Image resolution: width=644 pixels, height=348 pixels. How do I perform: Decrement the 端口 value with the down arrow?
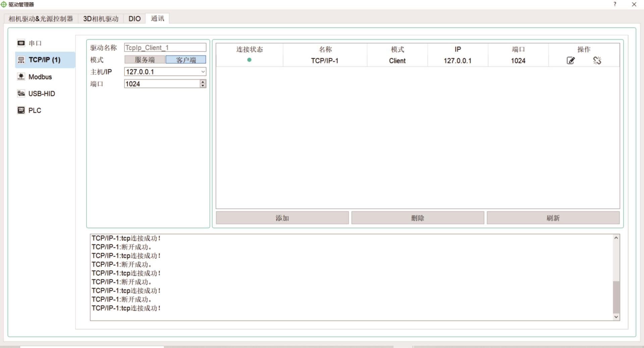point(203,86)
